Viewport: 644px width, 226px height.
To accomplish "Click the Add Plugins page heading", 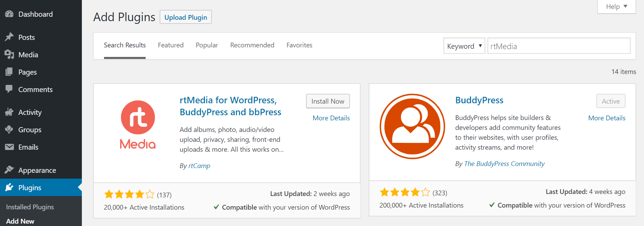I will pos(124,17).
